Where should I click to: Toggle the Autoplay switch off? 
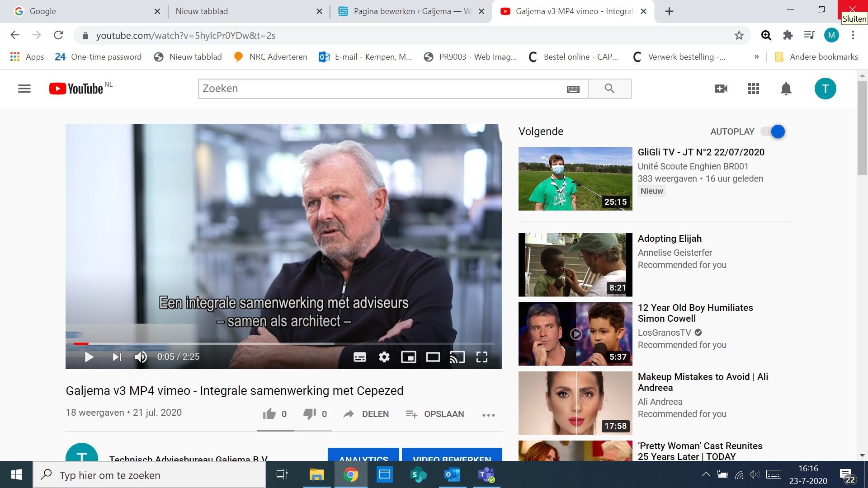[x=773, y=131]
